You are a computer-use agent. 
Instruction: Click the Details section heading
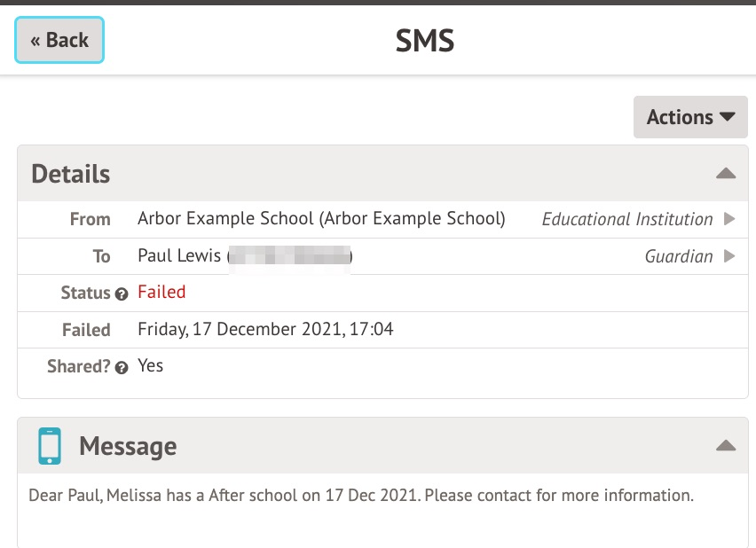[x=71, y=174]
